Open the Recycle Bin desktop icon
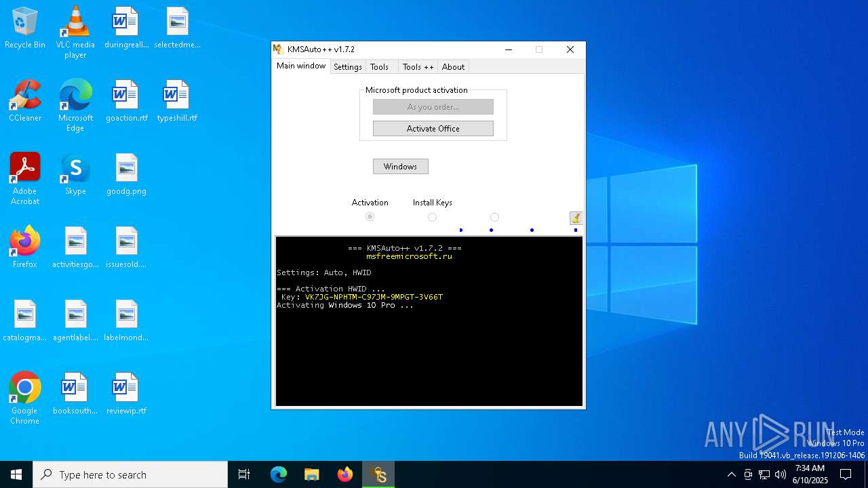868x488 pixels. pyautogui.click(x=25, y=28)
